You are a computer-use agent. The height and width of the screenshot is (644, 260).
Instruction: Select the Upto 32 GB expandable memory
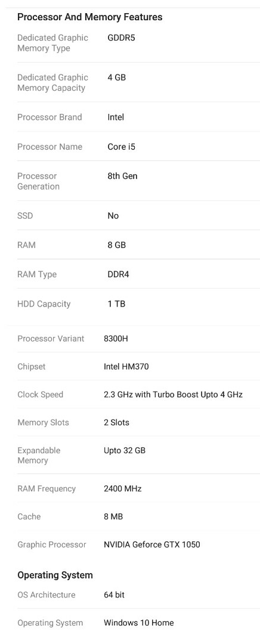[125, 450]
